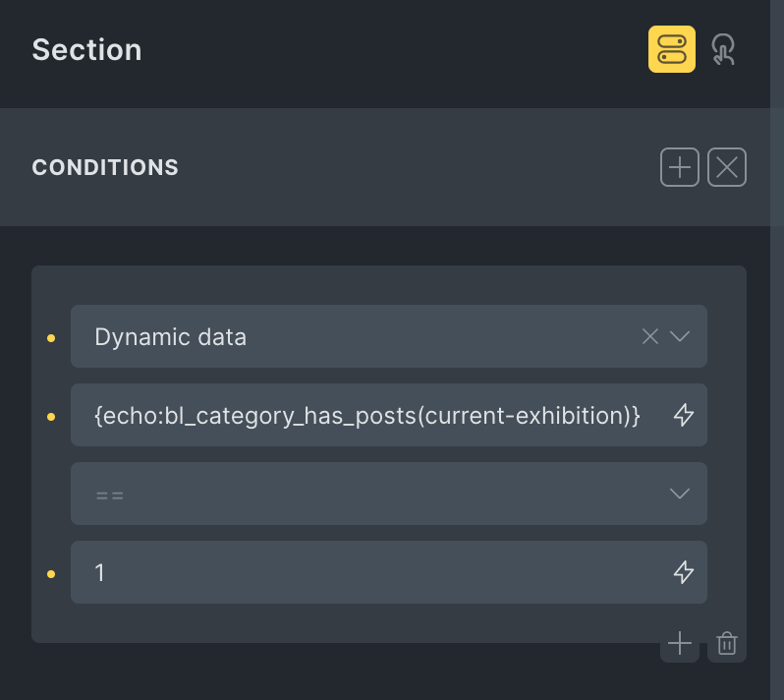
Task: Switch to the Interactions hand icon
Action: tap(724, 49)
